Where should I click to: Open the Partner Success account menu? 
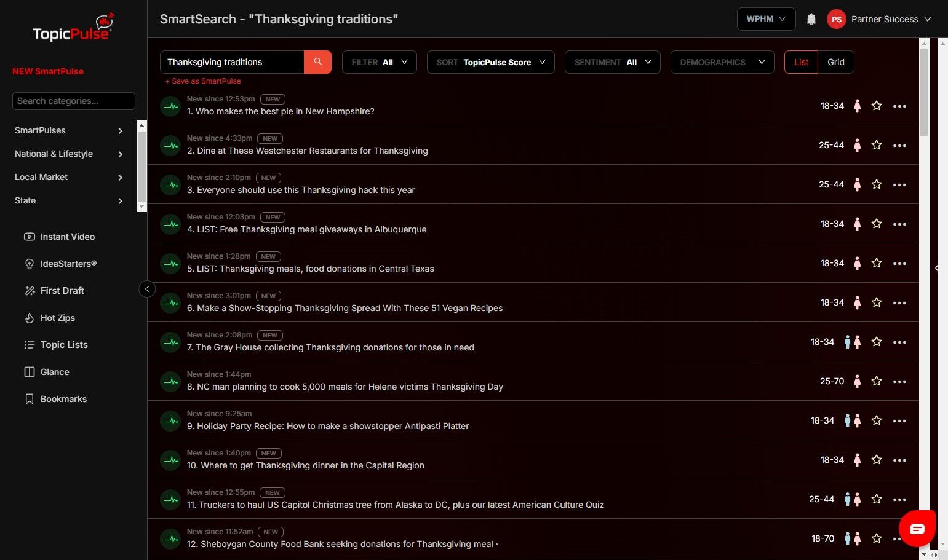coord(879,19)
